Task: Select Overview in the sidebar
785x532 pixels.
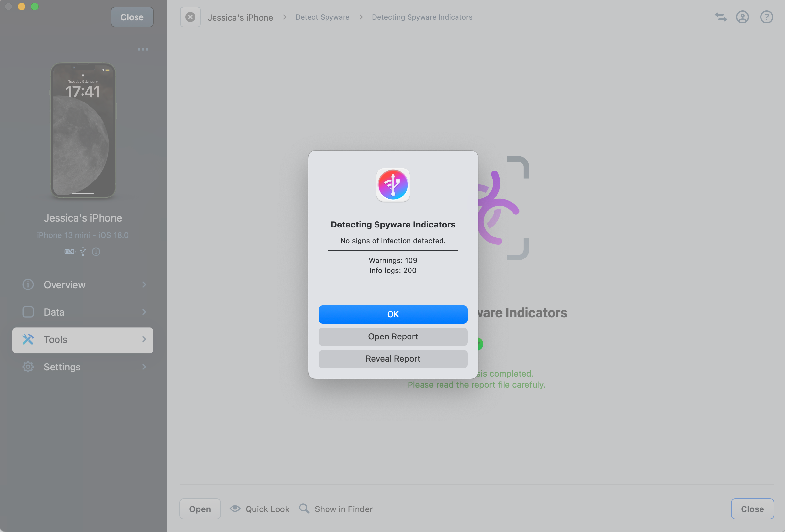Action: (83, 285)
